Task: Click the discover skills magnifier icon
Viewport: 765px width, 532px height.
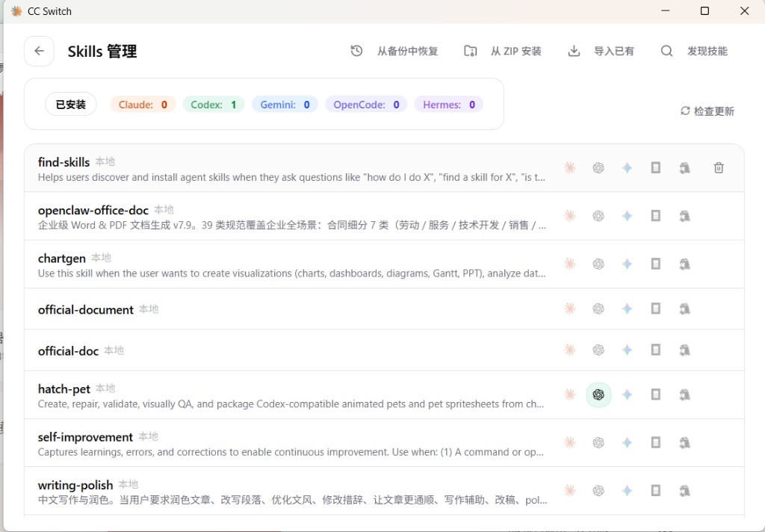Action: [666, 51]
